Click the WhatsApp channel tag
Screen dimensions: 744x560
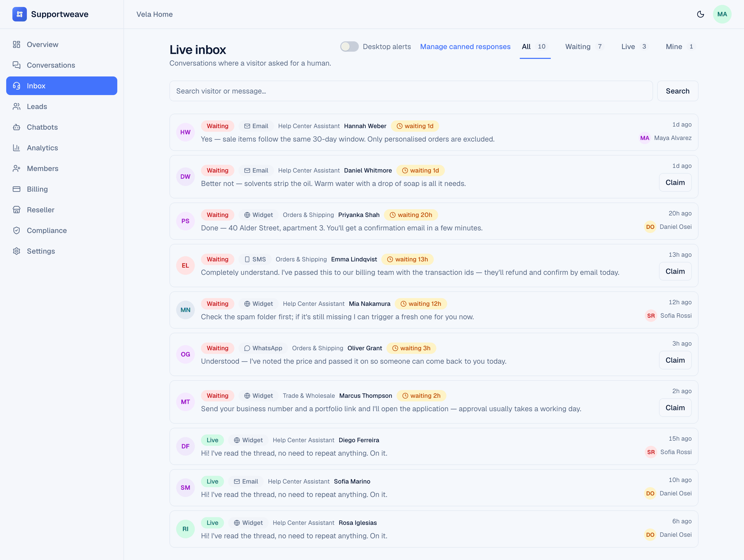[x=263, y=348]
